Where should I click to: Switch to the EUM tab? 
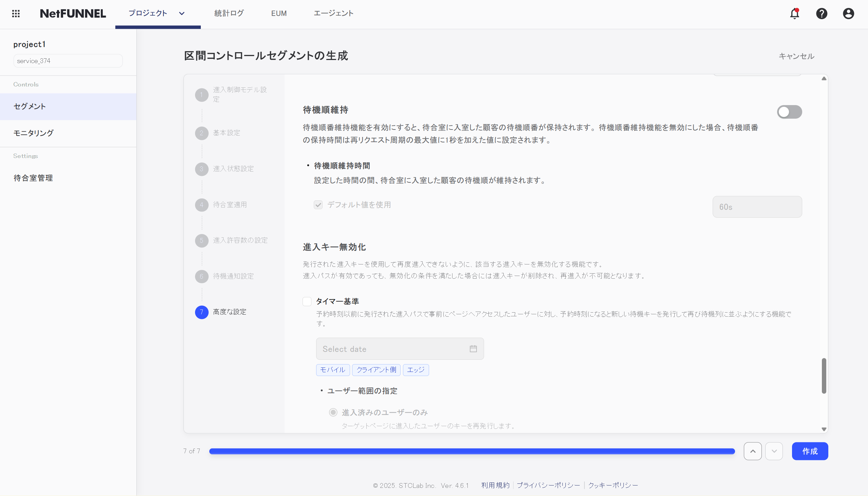point(279,14)
